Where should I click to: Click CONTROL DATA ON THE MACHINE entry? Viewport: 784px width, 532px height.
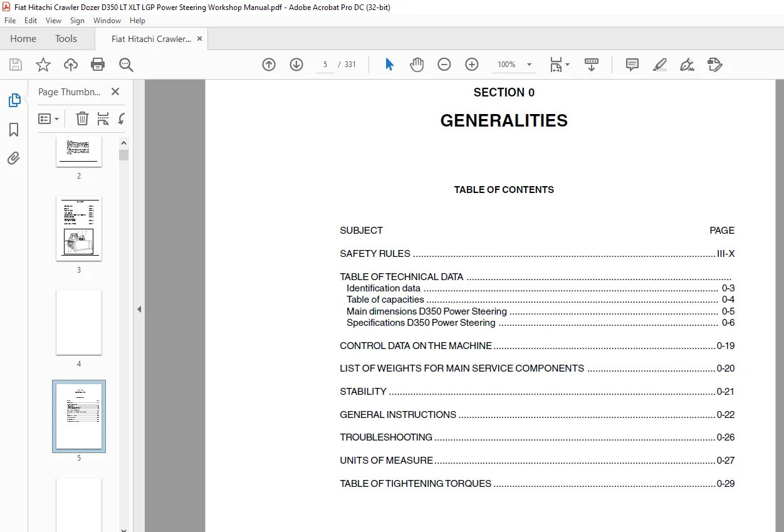[x=537, y=346]
